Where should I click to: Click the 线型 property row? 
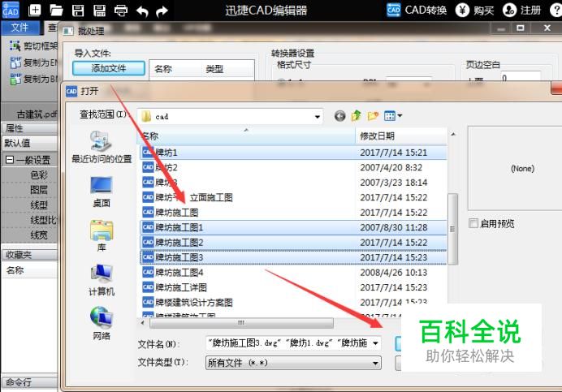[x=29, y=205]
